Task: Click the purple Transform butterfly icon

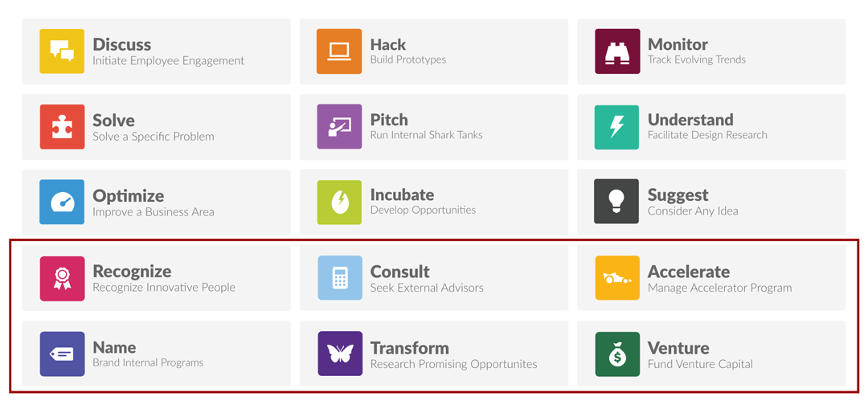Action: (339, 354)
